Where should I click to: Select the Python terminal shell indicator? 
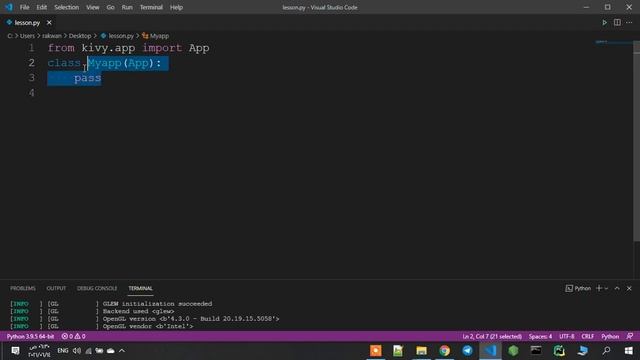tap(578, 288)
